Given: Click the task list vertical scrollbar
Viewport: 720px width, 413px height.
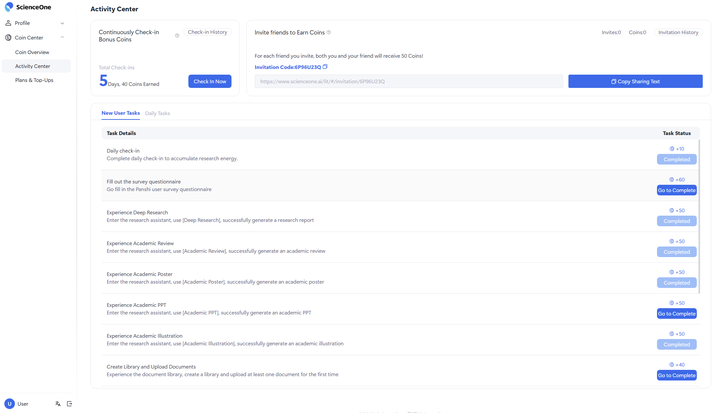Looking at the screenshot, I should (699, 216).
